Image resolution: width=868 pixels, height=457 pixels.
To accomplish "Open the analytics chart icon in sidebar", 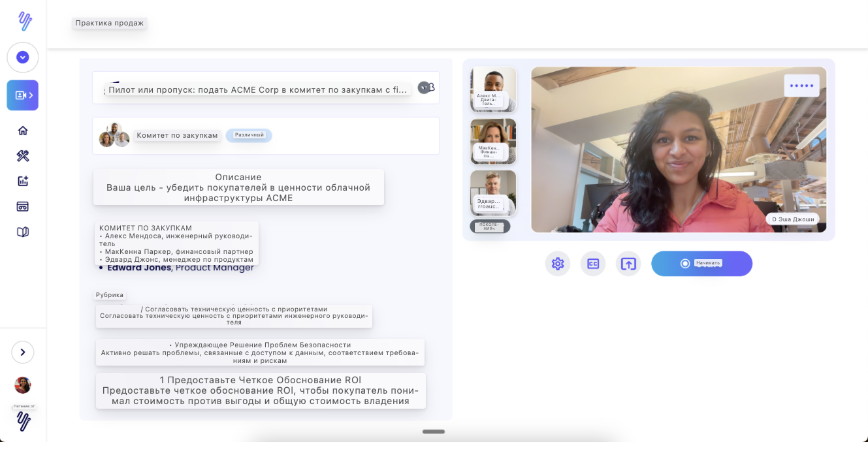I will tap(23, 181).
